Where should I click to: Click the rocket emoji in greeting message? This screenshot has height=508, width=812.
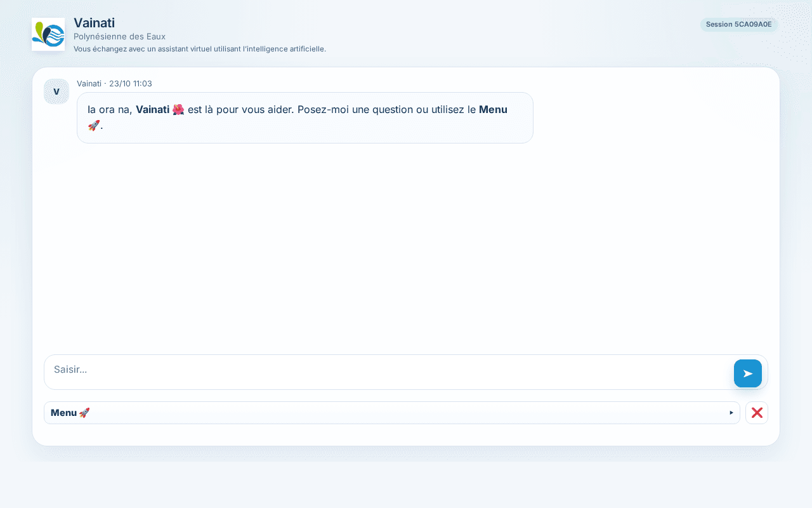tap(94, 126)
